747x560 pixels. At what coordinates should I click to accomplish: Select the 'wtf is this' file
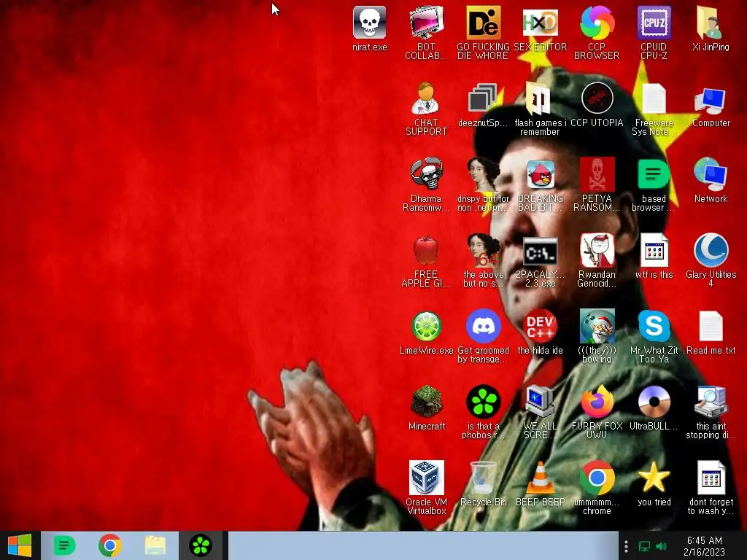(x=654, y=249)
